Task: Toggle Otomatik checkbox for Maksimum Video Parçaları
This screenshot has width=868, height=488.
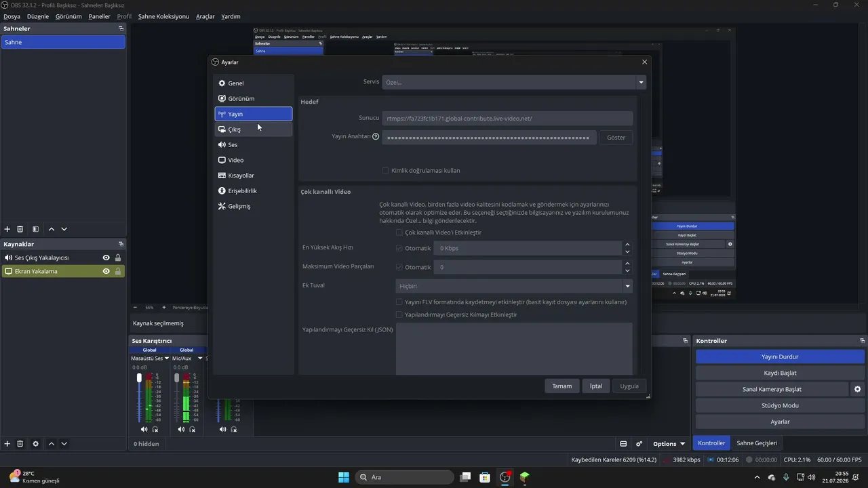Action: (399, 267)
